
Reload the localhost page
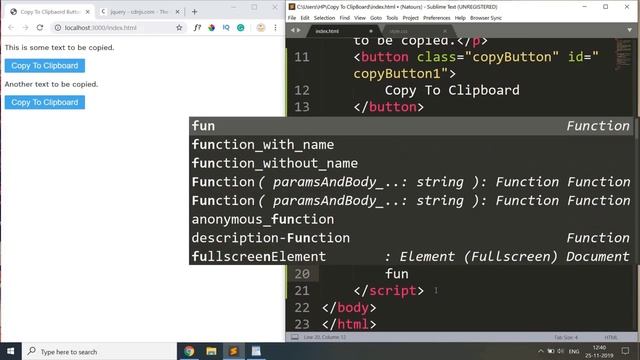[40, 28]
